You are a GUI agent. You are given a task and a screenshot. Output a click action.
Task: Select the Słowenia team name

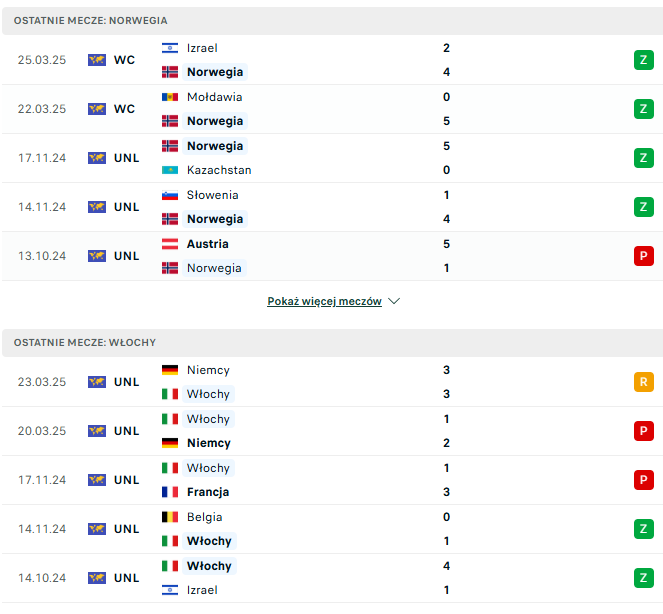click(213, 195)
